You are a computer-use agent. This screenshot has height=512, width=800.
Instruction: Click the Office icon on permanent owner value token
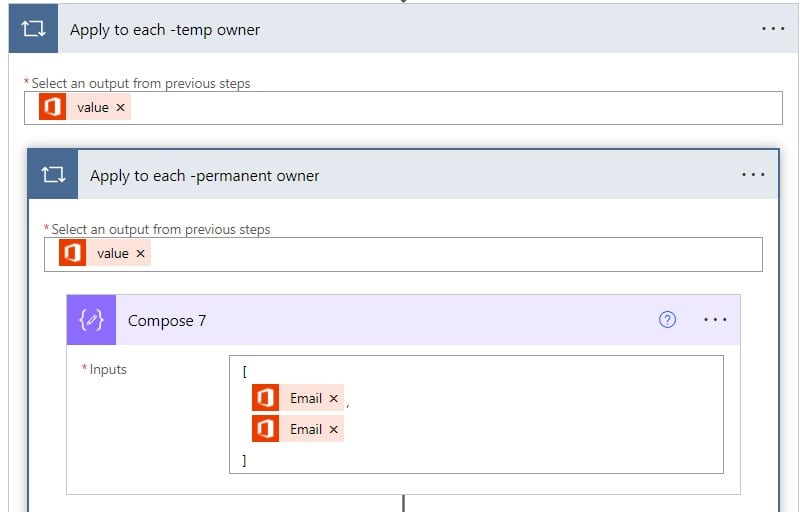(72, 253)
